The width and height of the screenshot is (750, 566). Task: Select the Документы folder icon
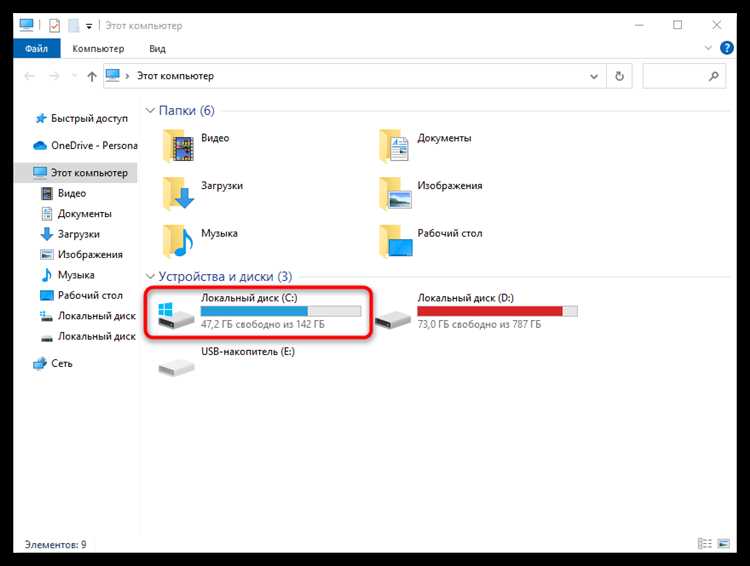pos(395,145)
